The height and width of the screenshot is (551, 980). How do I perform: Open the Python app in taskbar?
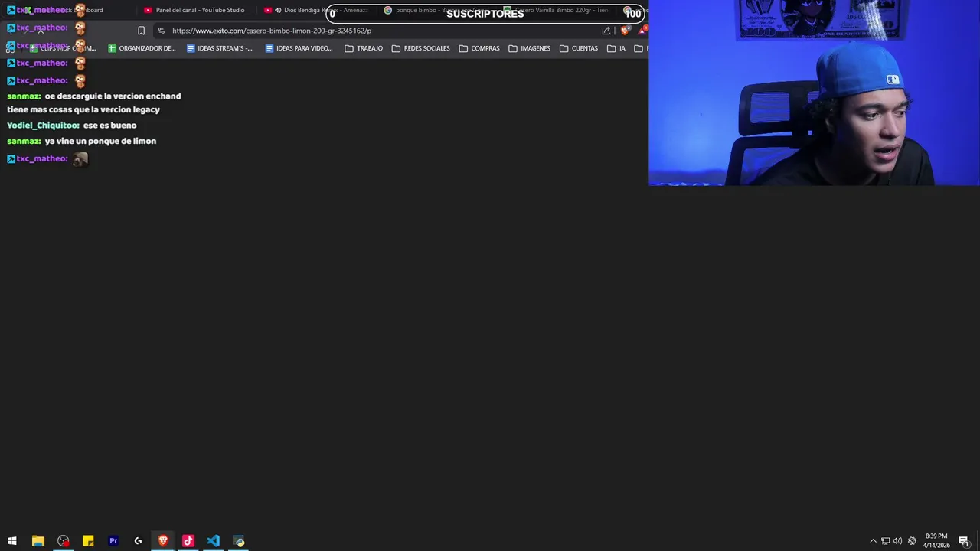tap(239, 541)
